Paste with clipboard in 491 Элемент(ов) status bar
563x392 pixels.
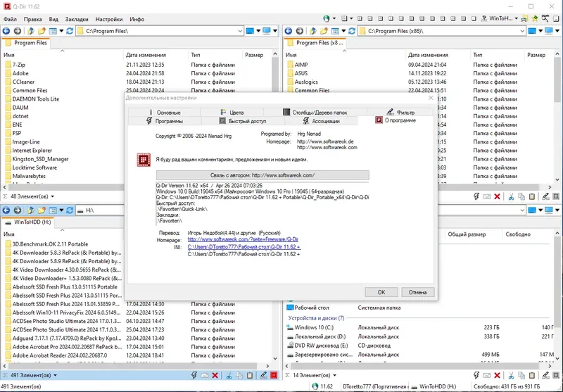tap(250, 375)
